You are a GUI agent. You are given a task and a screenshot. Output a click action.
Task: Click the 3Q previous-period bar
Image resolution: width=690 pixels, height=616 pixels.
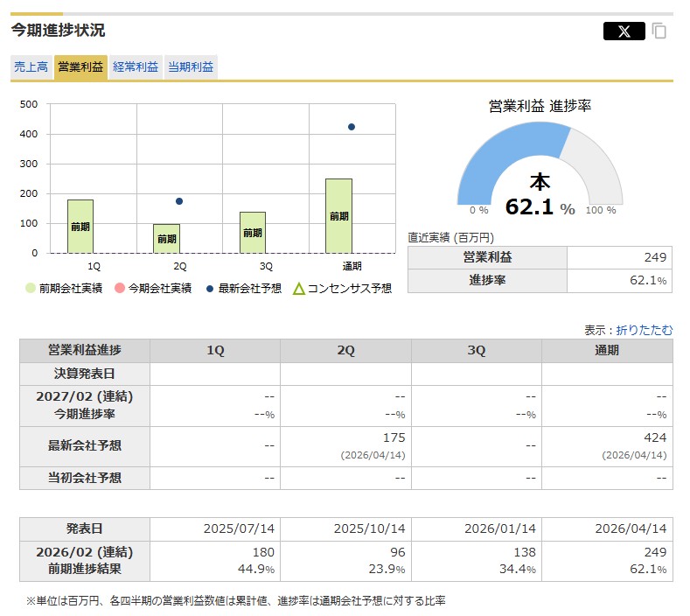tap(253, 232)
